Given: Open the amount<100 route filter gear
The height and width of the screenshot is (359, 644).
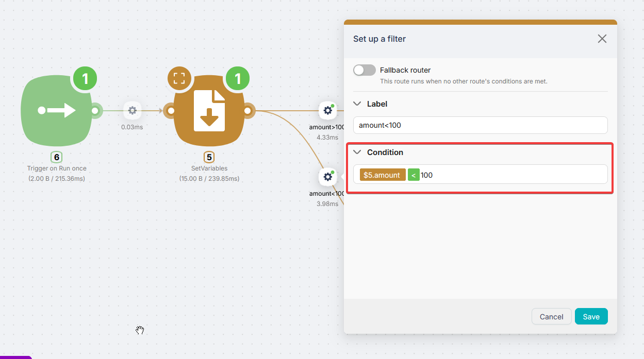Looking at the screenshot, I should [327, 177].
